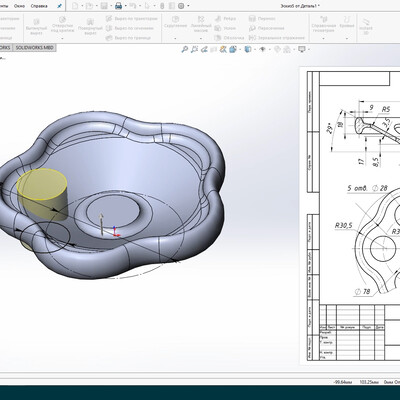Click Previous View icon
Image resolution: width=400 pixels, height=400 pixels.
204,50
